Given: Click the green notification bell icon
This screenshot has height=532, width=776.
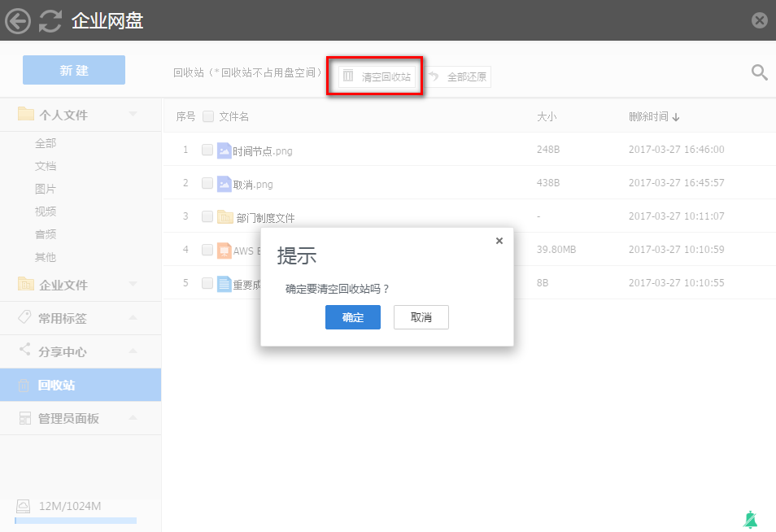Looking at the screenshot, I should pyautogui.click(x=749, y=519).
